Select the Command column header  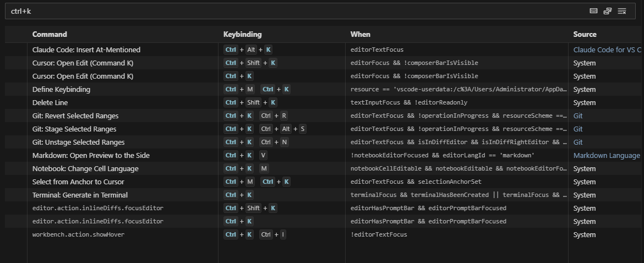pos(50,34)
